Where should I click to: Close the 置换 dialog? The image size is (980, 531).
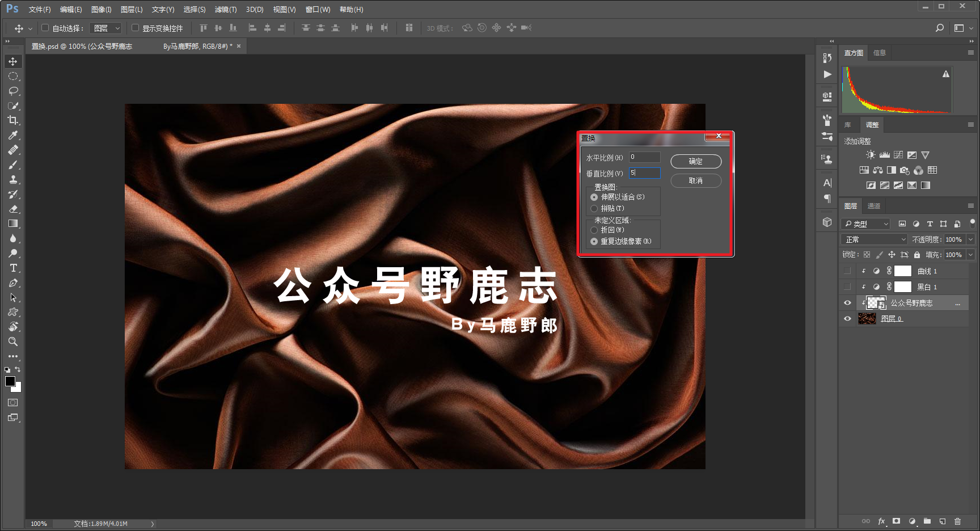coord(719,136)
